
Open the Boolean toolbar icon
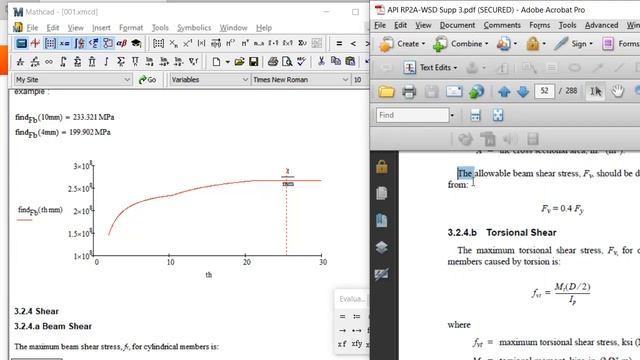click(94, 43)
